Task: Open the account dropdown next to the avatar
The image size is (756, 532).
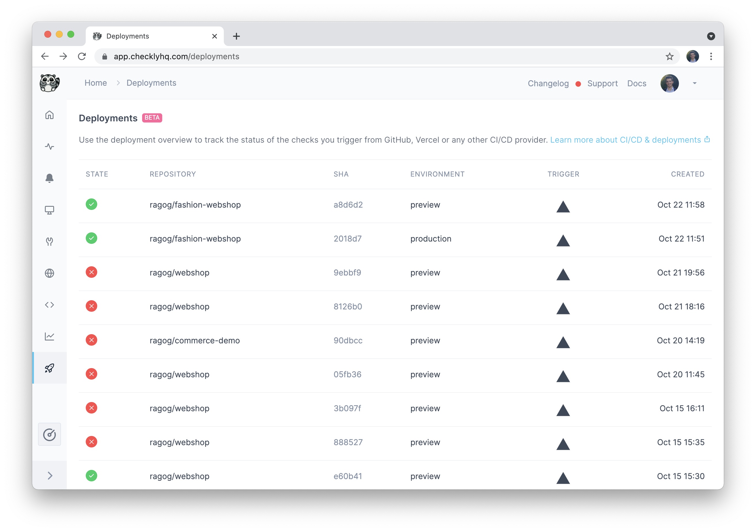Action: (x=694, y=83)
